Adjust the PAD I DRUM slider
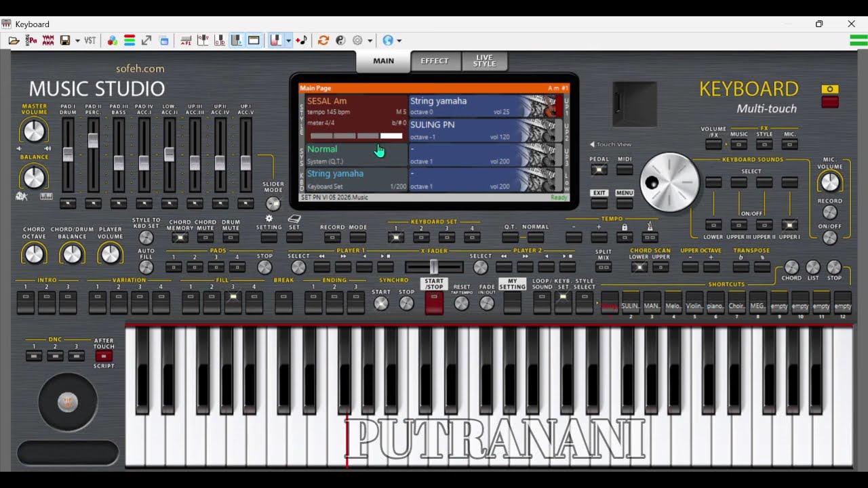 click(68, 155)
